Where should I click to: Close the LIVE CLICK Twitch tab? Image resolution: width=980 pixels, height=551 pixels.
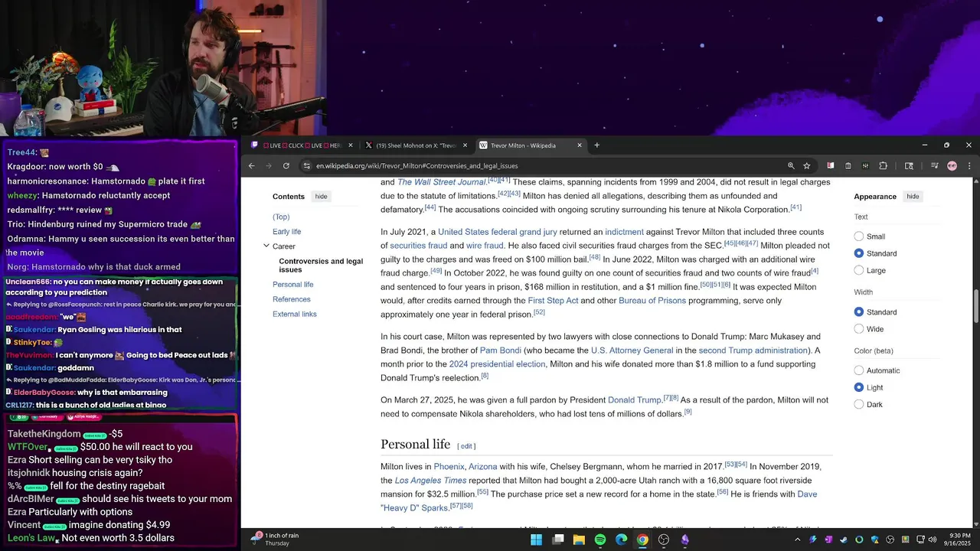[x=351, y=145]
